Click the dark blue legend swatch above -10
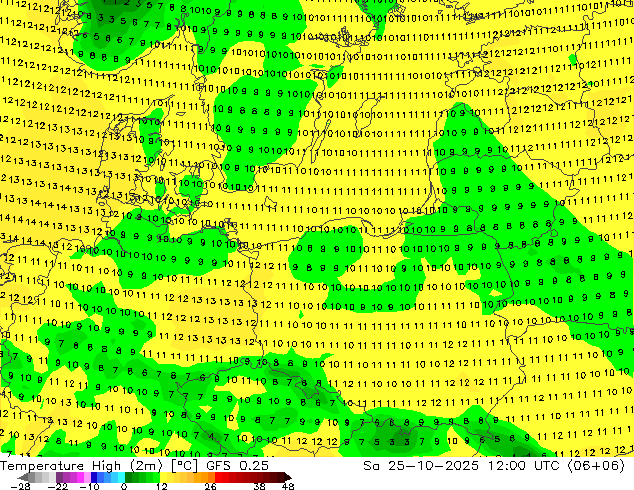Image resolution: width=634 pixels, height=490 pixels. coord(94,477)
